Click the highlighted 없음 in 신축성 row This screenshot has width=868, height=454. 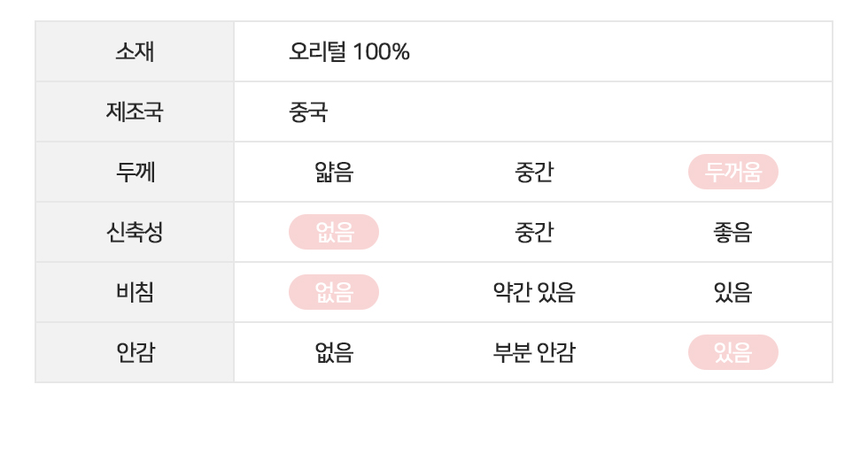tap(334, 232)
